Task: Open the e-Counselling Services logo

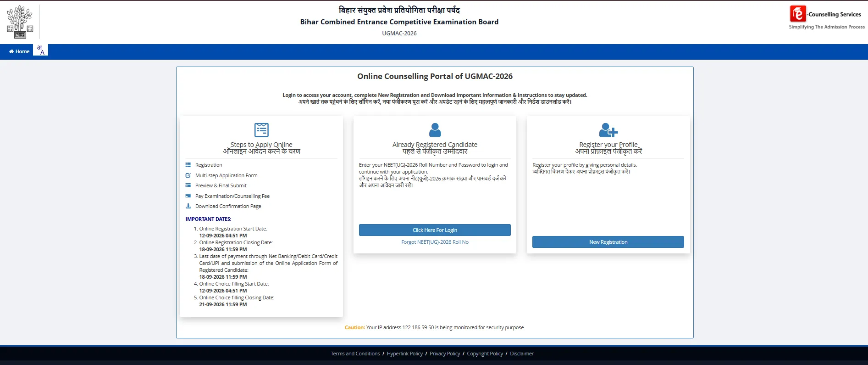Action: (827, 18)
